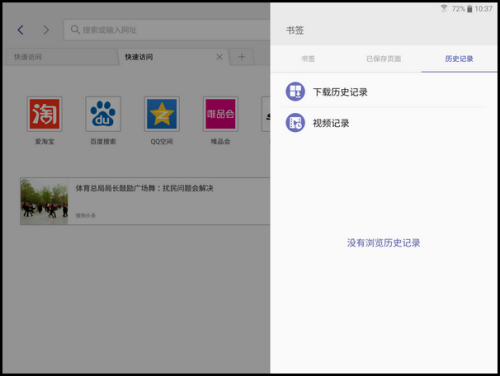500x376 pixels.
Task: Open the QQ空间 shortcut
Action: click(x=162, y=114)
